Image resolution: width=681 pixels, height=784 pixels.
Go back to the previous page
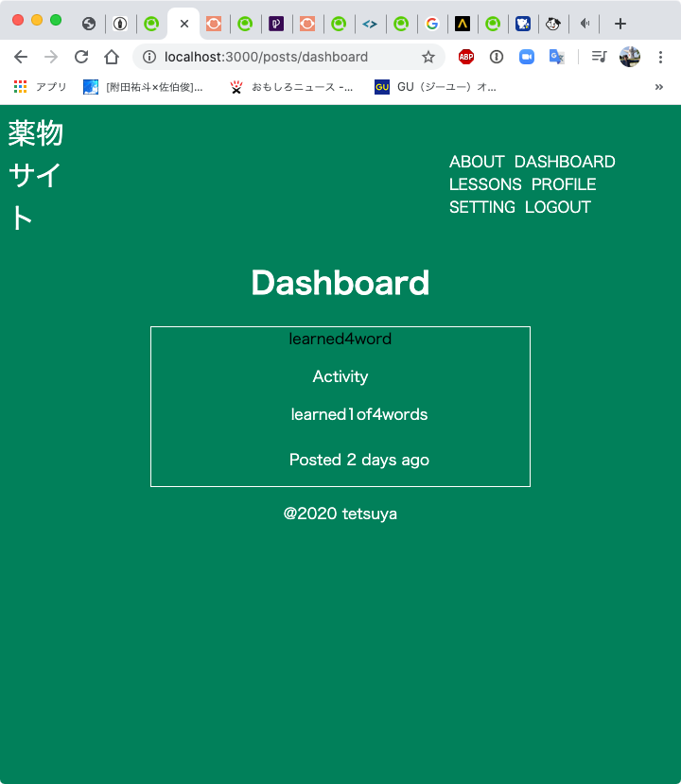click(x=21, y=57)
